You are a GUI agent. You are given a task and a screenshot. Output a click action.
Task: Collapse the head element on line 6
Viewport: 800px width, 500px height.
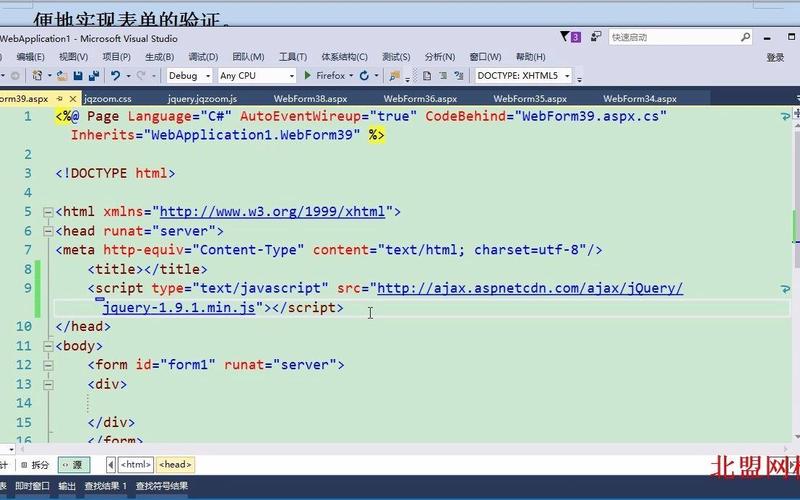click(48, 231)
